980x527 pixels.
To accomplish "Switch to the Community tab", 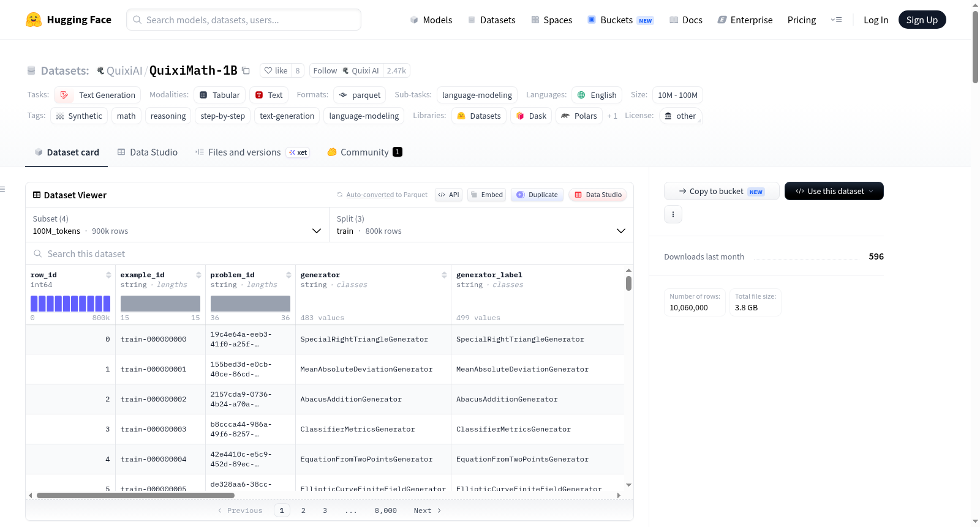I will pos(365,152).
